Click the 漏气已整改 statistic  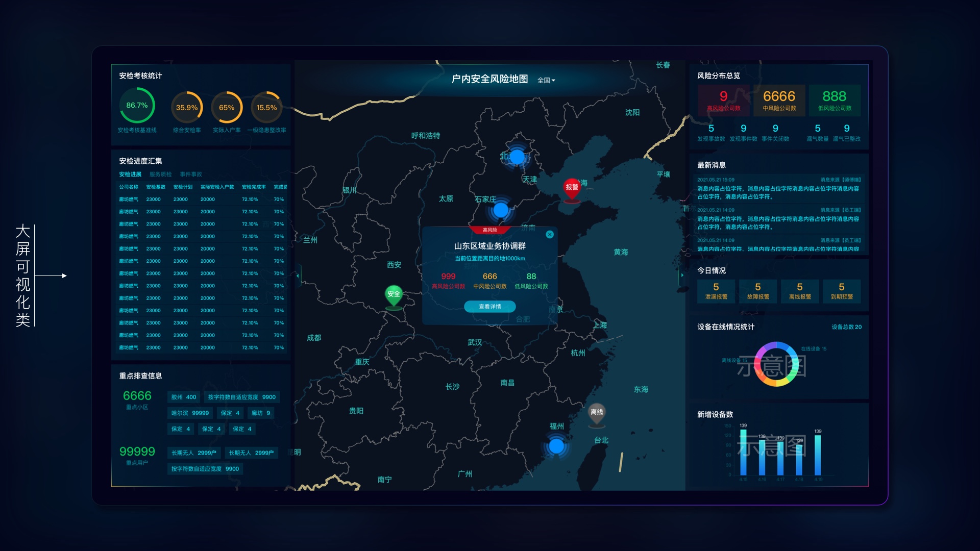[847, 133]
